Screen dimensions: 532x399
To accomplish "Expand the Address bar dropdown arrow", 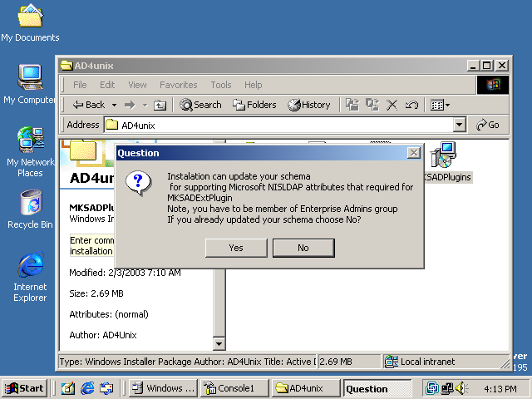I will point(459,126).
